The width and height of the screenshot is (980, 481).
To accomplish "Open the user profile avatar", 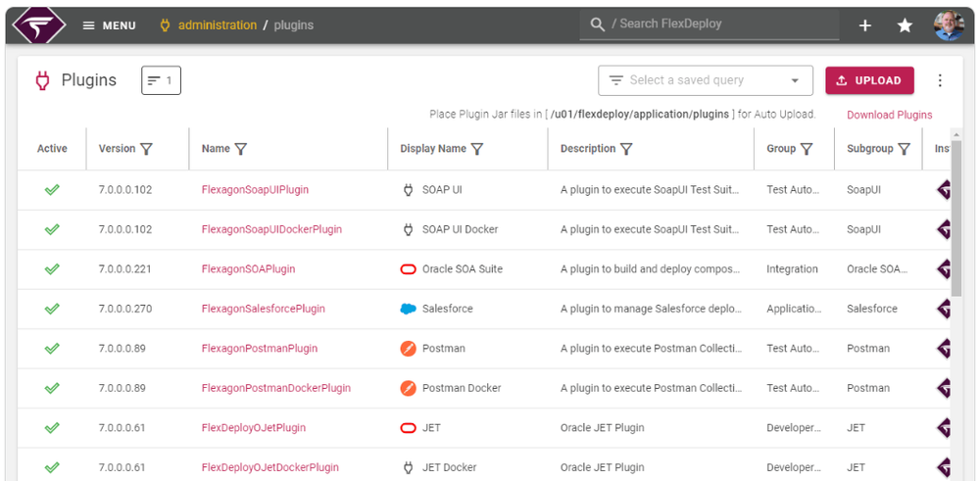I will point(949,25).
